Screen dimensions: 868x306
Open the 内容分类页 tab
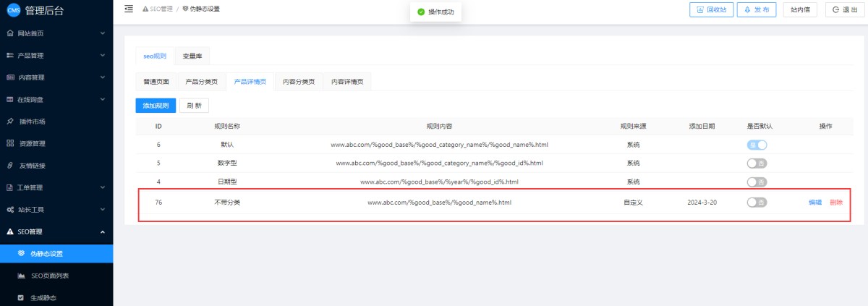[298, 82]
